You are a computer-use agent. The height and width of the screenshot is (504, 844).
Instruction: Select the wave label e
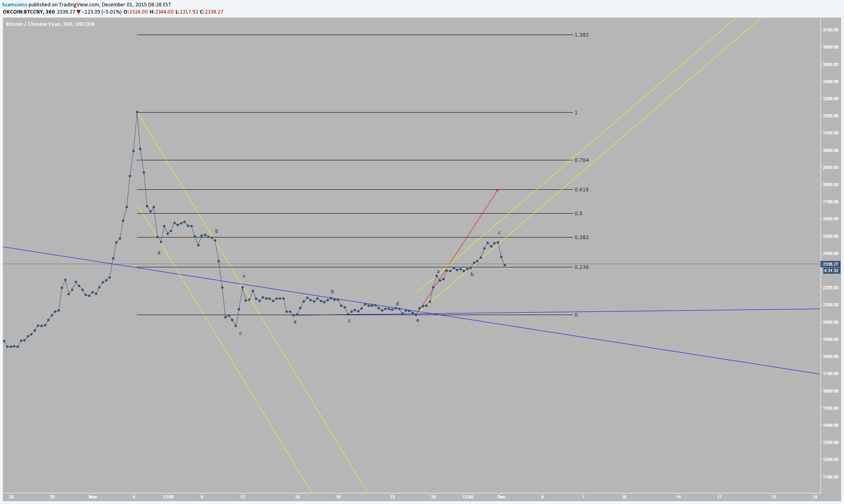(417, 320)
